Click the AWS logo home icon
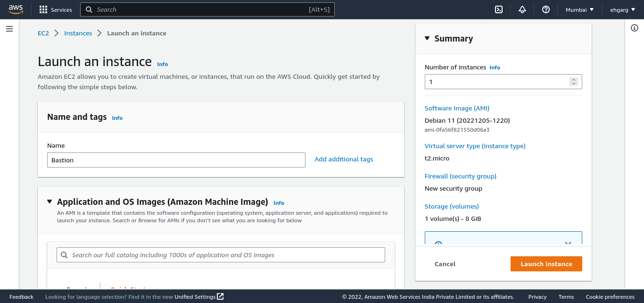The width and height of the screenshot is (644, 303). [x=16, y=9]
